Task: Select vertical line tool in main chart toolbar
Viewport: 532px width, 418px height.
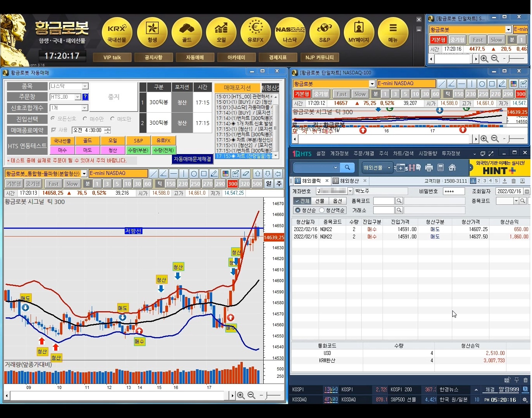Action: pyautogui.click(x=184, y=173)
